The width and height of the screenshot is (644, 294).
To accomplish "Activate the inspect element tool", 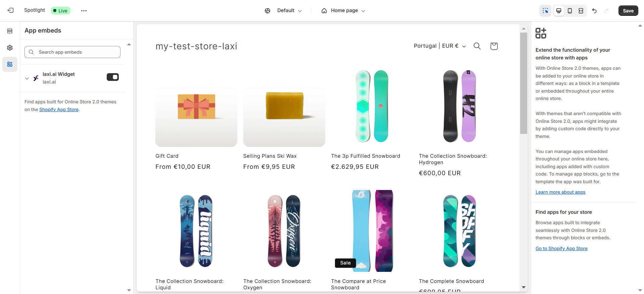I will (545, 10).
